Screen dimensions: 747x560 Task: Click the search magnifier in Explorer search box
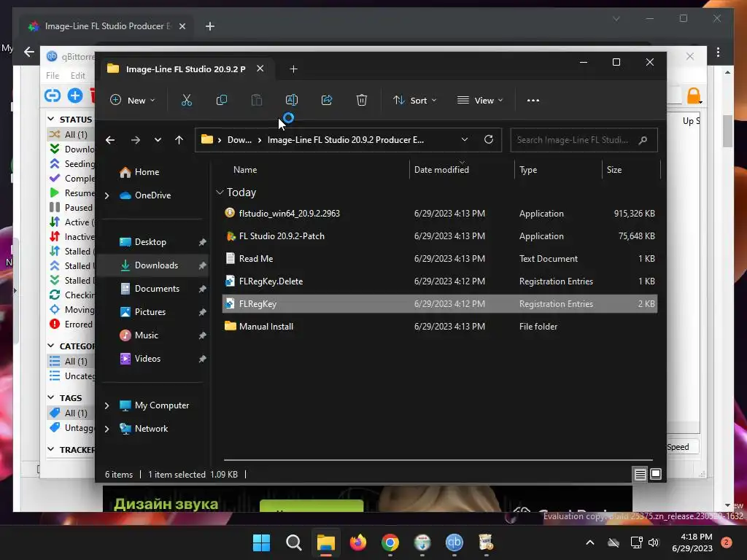(643, 140)
